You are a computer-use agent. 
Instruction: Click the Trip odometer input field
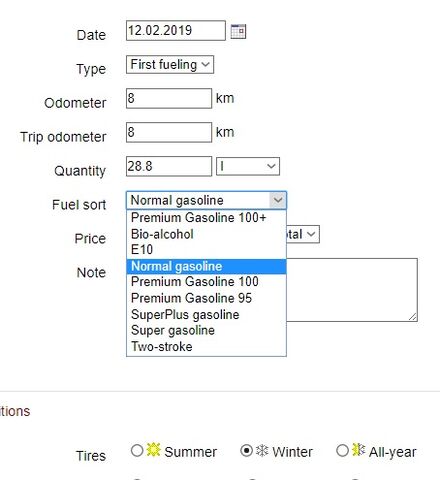pos(169,132)
